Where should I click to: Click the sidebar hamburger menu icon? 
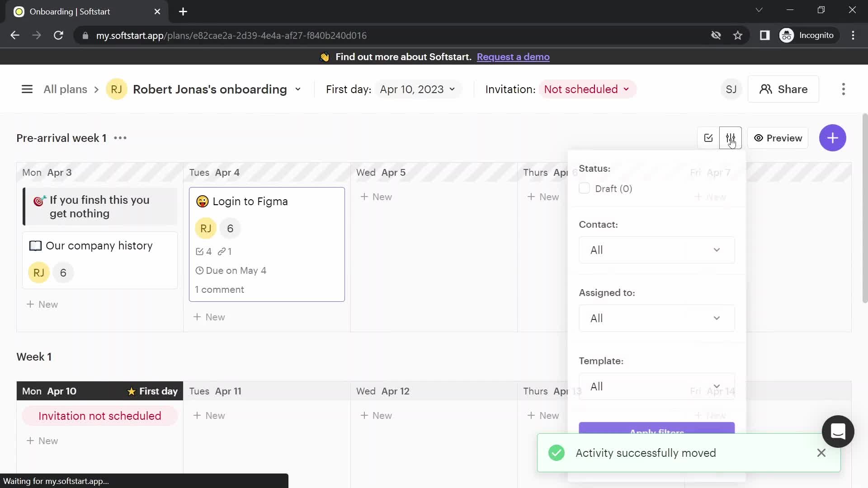[x=27, y=89]
